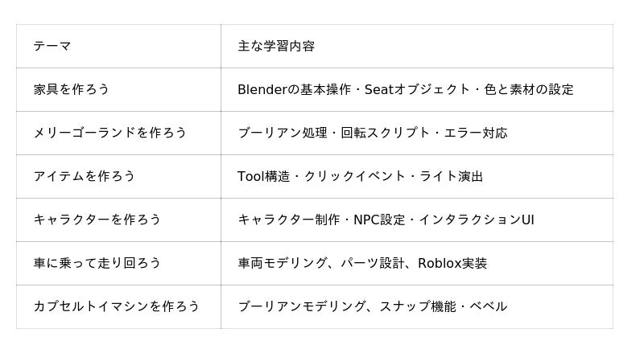Screen dimensions: 644x353
Task: Select the 家具を作ろう theme cell
Action: coord(72,90)
